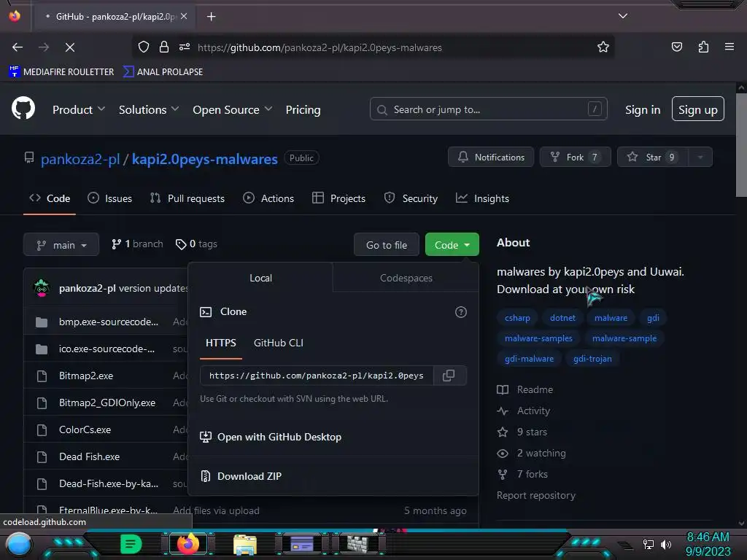Open Firefox from the taskbar
This screenshot has height=560, width=747.
pos(187,544)
